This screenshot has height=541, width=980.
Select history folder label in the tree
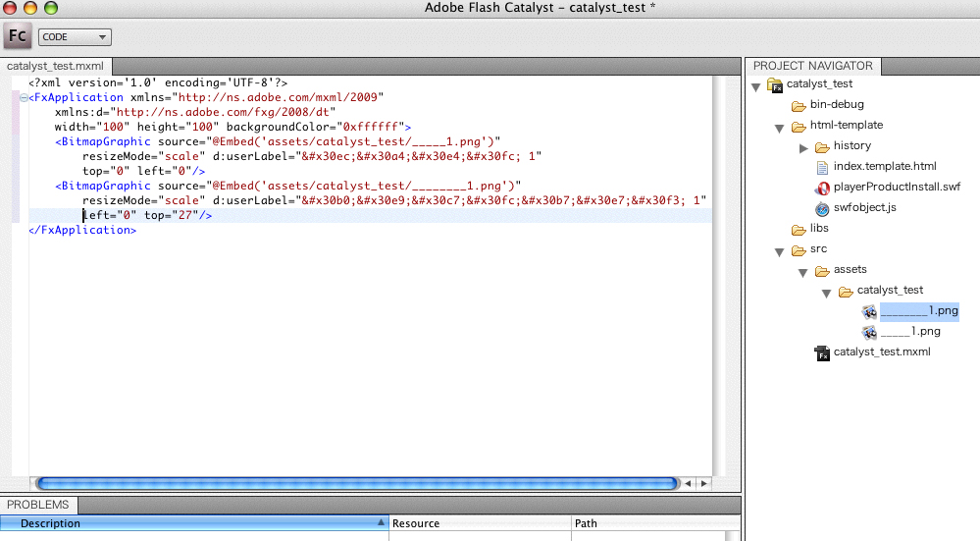(851, 145)
